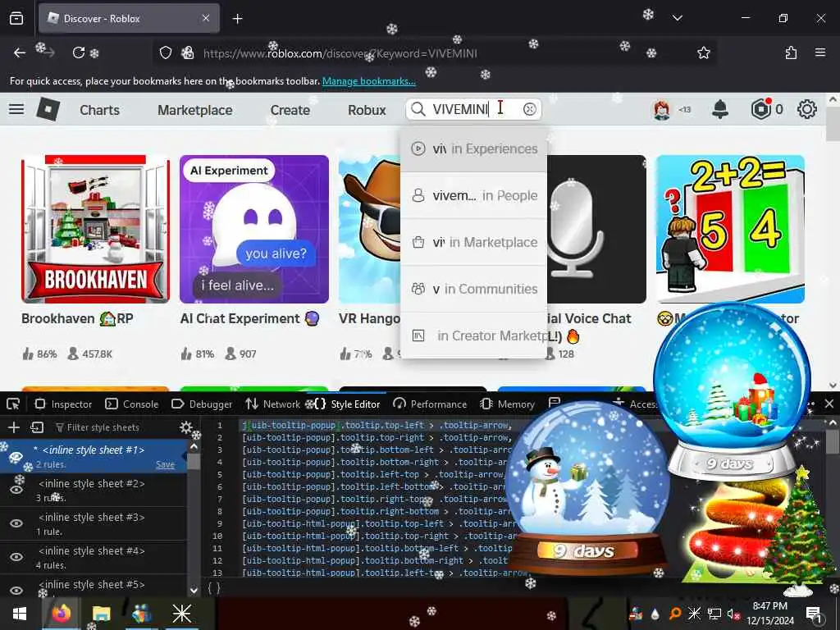Search in Experiences suggestion
Screen dimensions: 840x630
click(x=473, y=149)
